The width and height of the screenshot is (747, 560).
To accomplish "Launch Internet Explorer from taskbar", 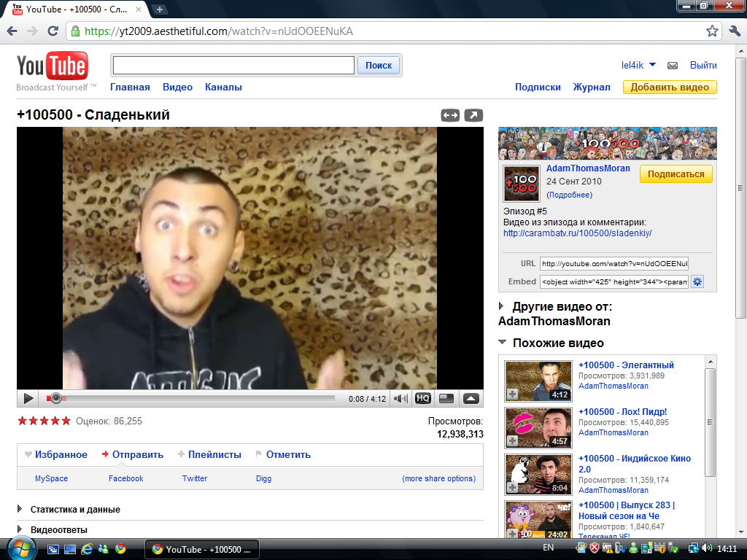I will [87, 549].
